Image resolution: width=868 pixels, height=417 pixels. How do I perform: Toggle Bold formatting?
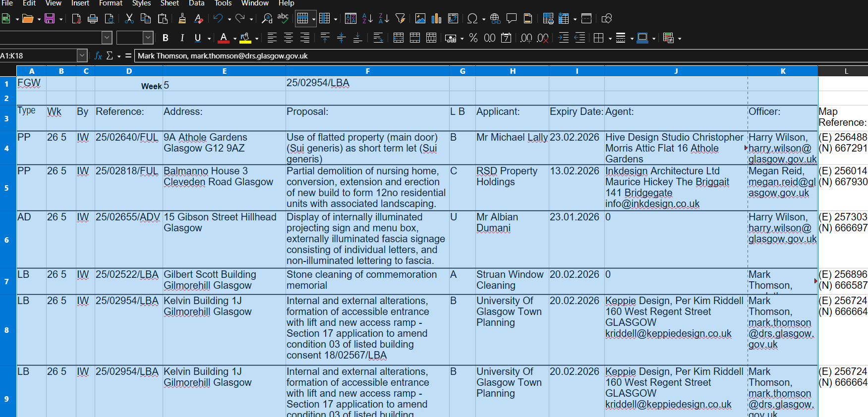(166, 38)
